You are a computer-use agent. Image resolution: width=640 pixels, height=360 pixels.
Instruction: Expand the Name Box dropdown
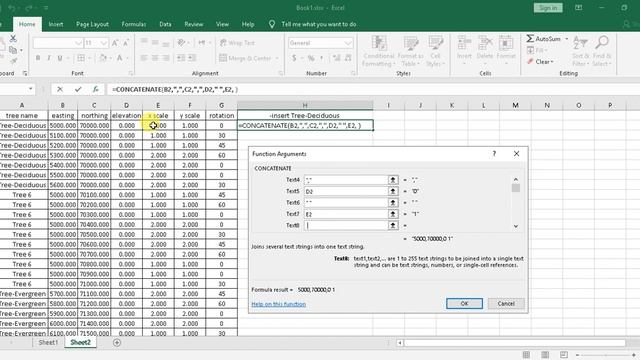pos(31,89)
